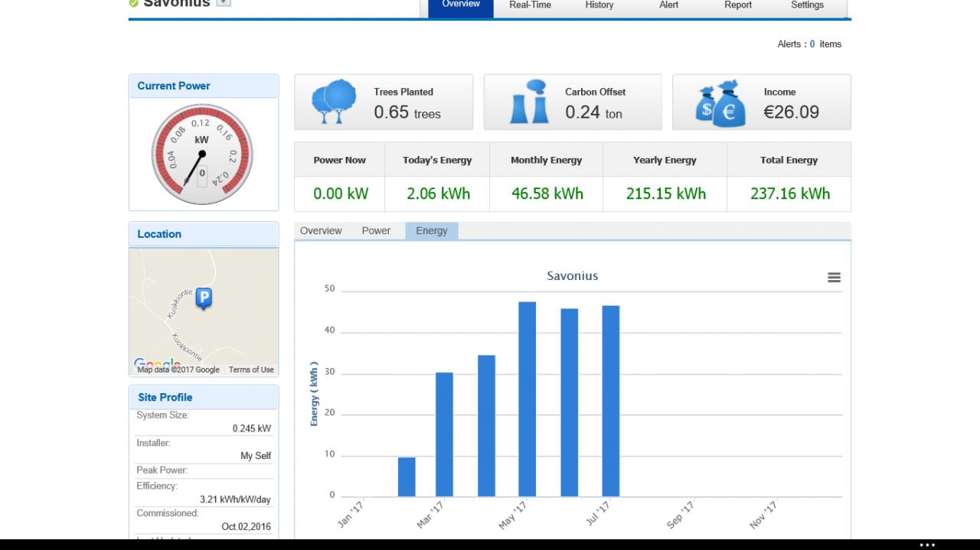The width and height of the screenshot is (980, 550).
Task: Click the Carbon Offset cooling towers icon
Action: point(529,102)
